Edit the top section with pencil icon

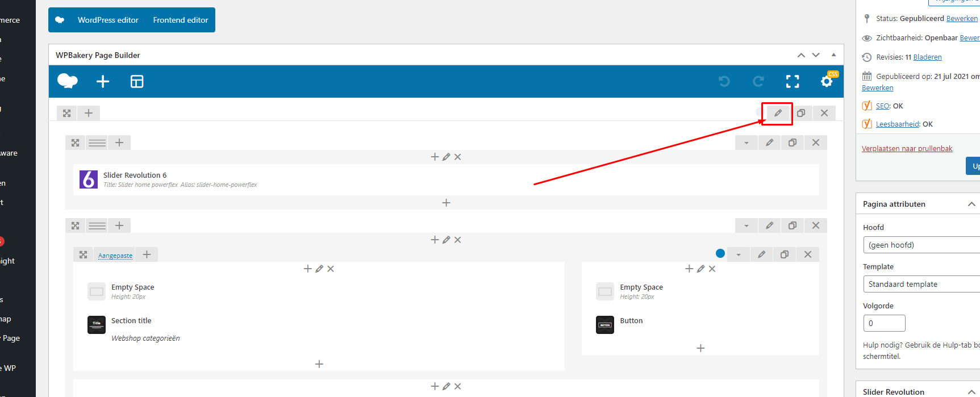point(778,113)
